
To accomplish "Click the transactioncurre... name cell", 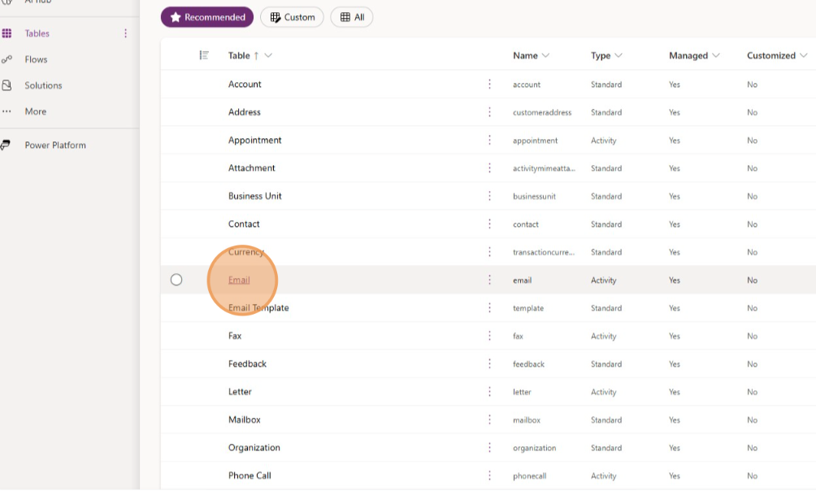I will [544, 253].
